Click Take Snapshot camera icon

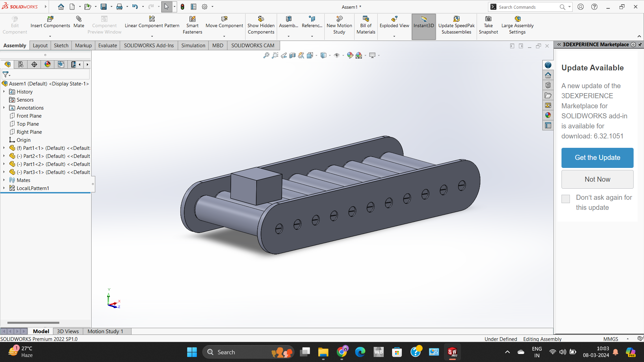coord(488,19)
